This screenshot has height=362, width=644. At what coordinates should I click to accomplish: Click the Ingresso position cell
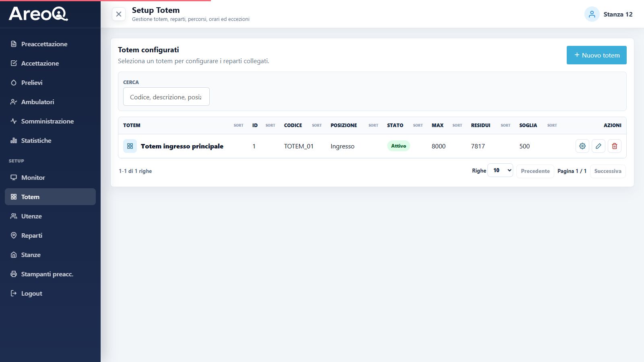pos(343,146)
